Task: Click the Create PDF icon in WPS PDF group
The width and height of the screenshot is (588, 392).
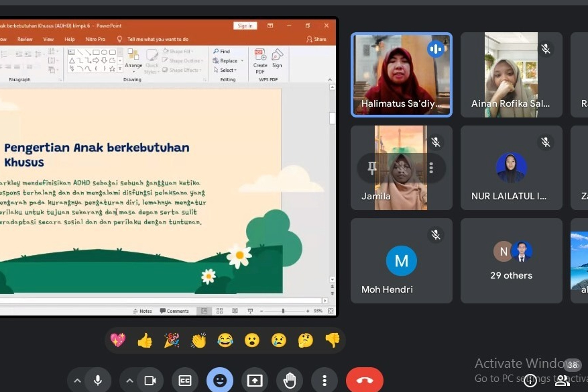Action: (x=259, y=56)
